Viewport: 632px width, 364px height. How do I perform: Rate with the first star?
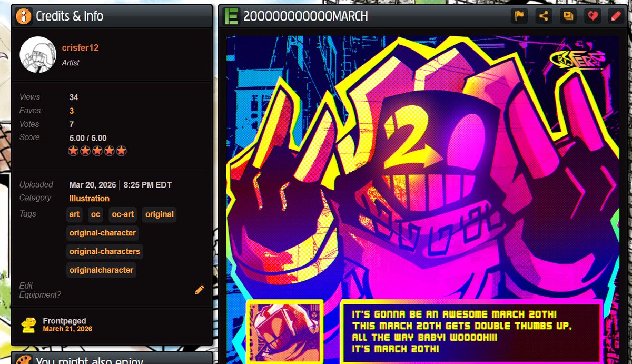74,151
